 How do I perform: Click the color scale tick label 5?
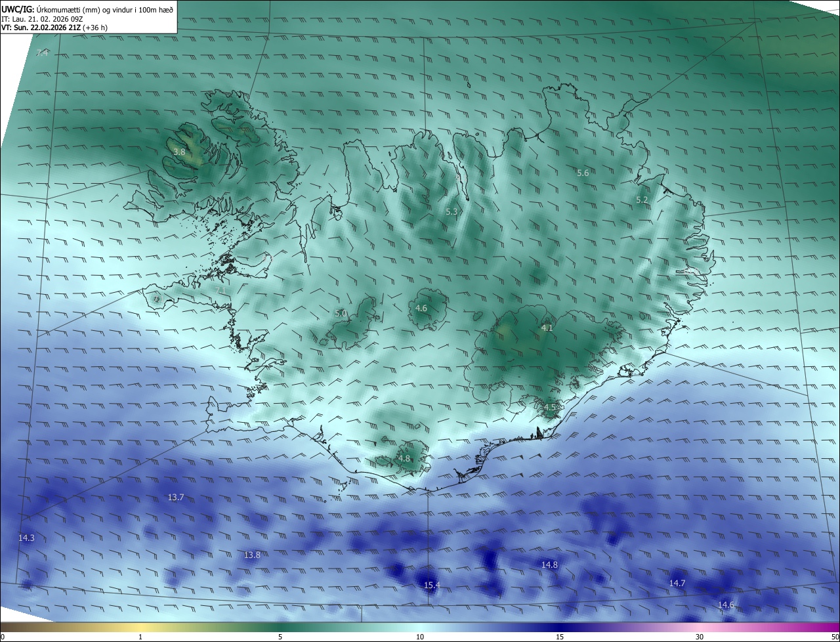(x=280, y=637)
